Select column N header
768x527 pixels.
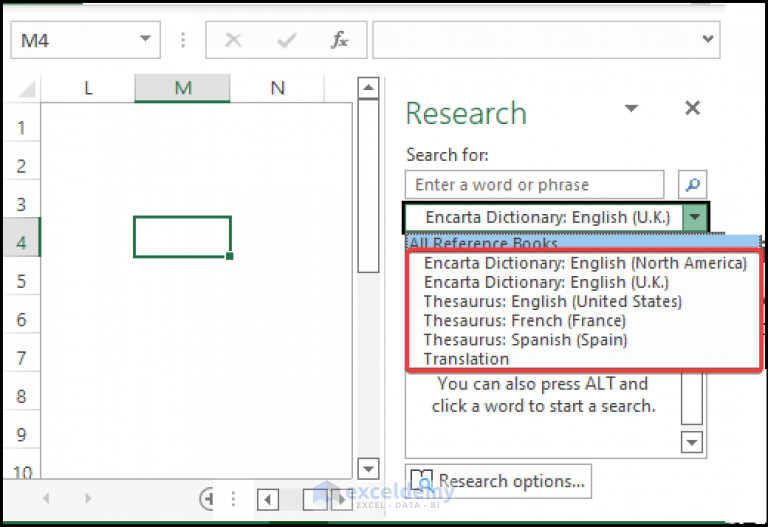pyautogui.click(x=277, y=88)
